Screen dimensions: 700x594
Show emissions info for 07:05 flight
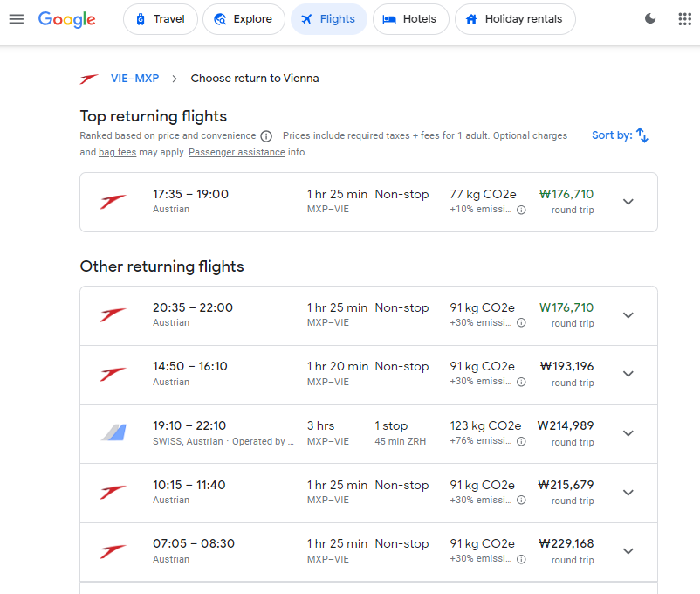coord(521,559)
